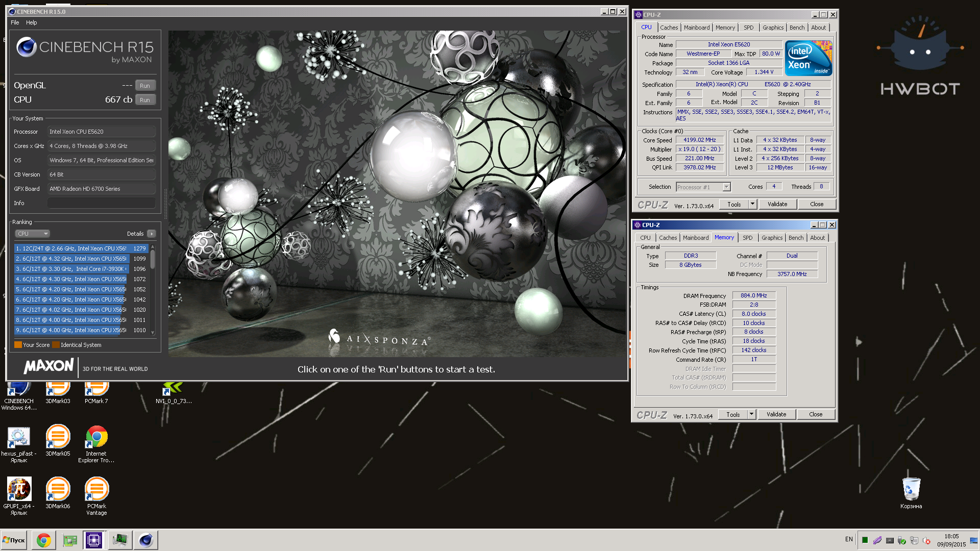Image resolution: width=980 pixels, height=551 pixels.
Task: Open About tab in top CPU-Z window
Action: [x=818, y=28]
